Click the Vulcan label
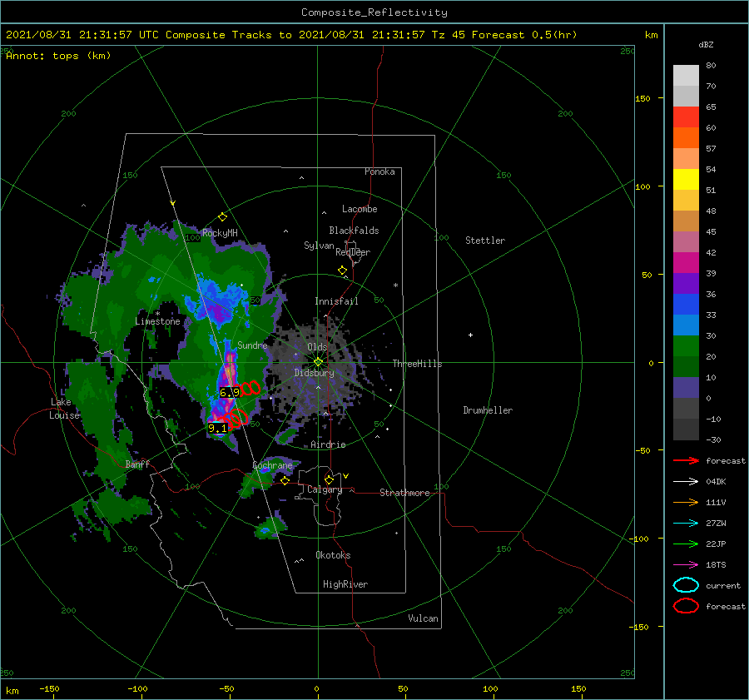Viewport: 749px width, 700px height. (x=423, y=618)
